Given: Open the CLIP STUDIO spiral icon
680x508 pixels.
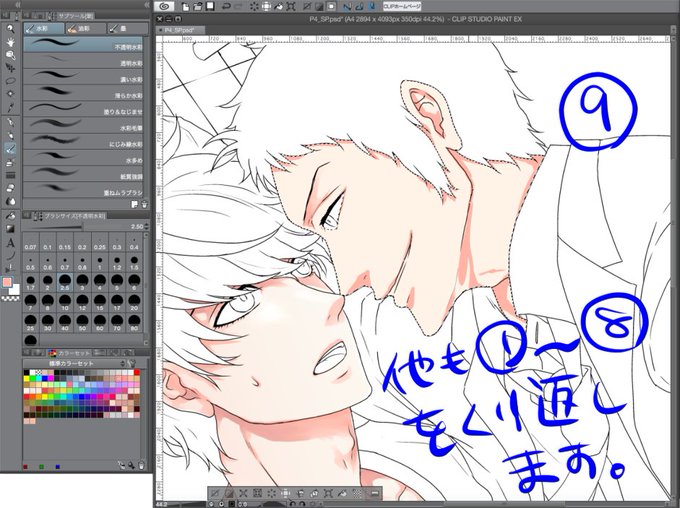Looking at the screenshot, I should pos(164,7).
